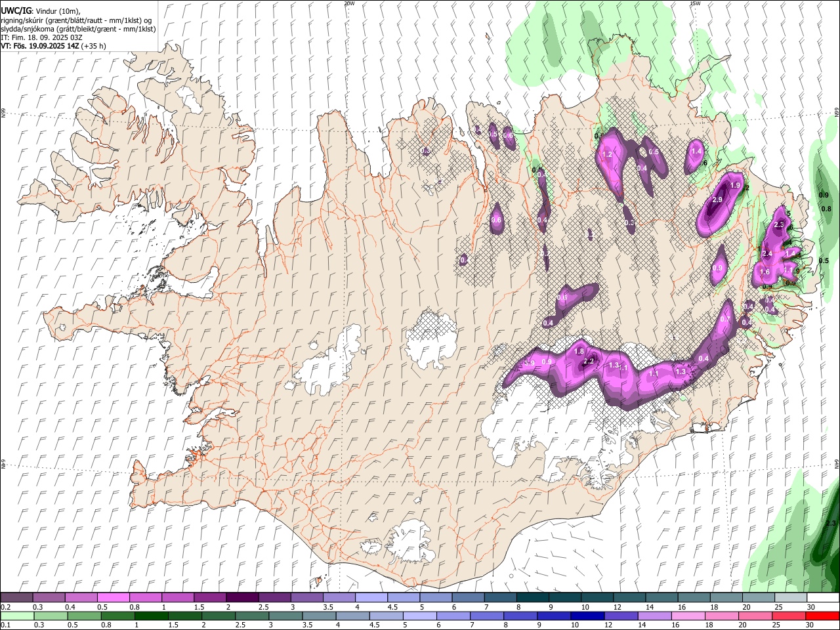Pick the violet rain swatch between 12 and 14
Viewport: 840px width, 630px height.
(x=621, y=616)
